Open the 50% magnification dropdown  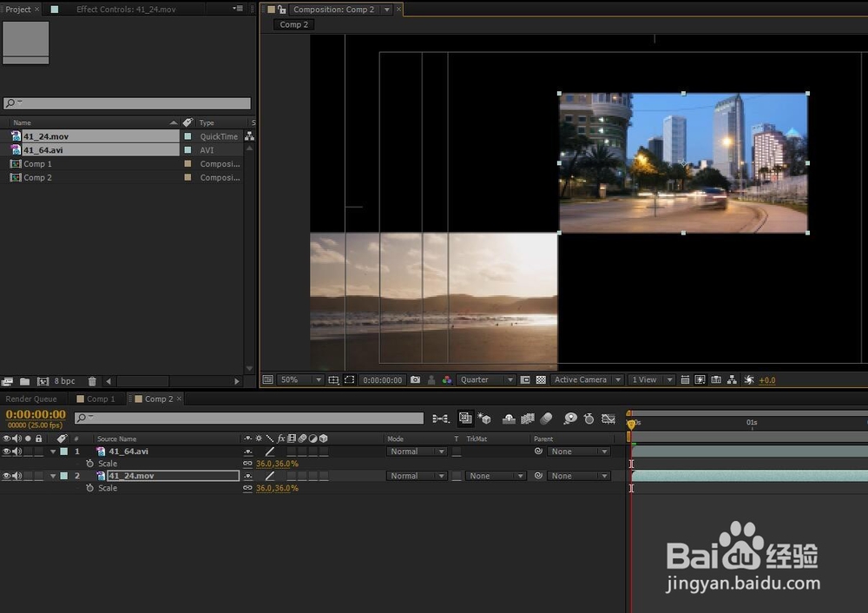pyautogui.click(x=300, y=380)
